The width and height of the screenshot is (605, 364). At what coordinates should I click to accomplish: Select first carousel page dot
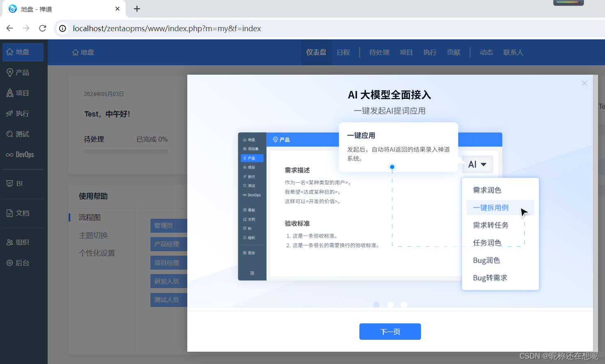pyautogui.click(x=377, y=304)
